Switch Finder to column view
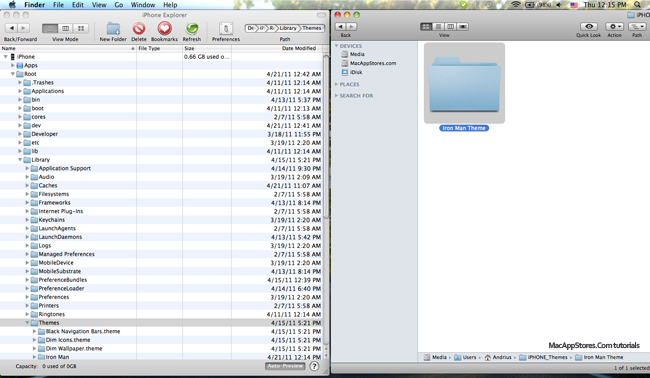This screenshot has width=650, height=378. pos(450,27)
